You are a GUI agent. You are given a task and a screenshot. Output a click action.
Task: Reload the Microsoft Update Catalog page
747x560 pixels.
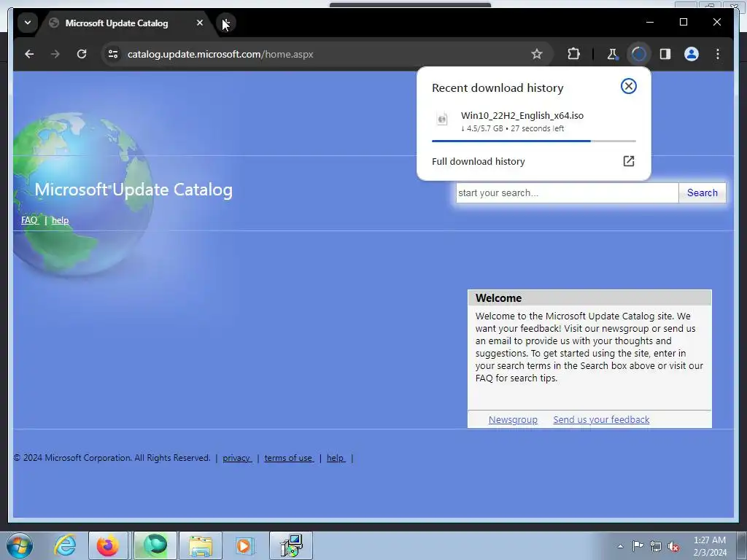pos(82,54)
